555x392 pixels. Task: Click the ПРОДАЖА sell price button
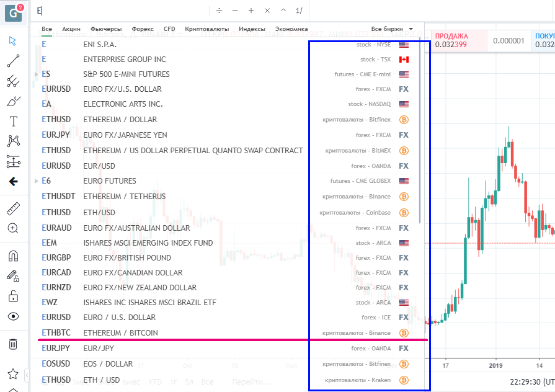coord(459,40)
